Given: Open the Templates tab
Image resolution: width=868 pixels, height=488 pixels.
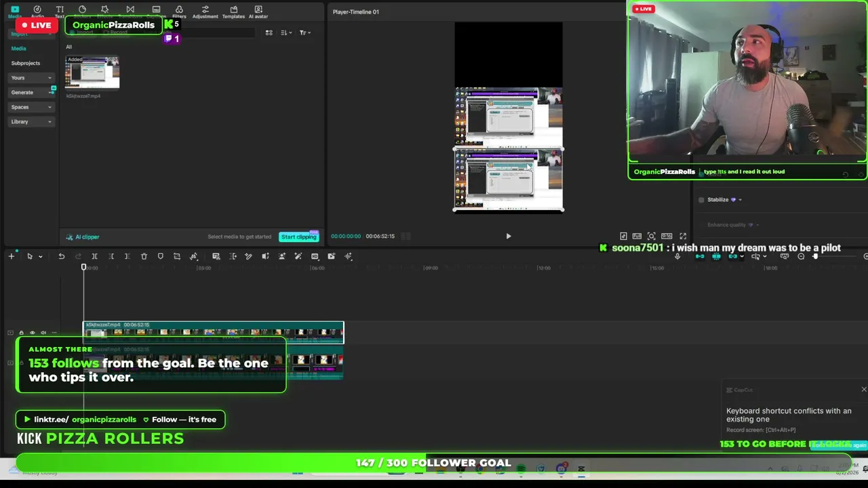Looking at the screenshot, I should (x=233, y=12).
